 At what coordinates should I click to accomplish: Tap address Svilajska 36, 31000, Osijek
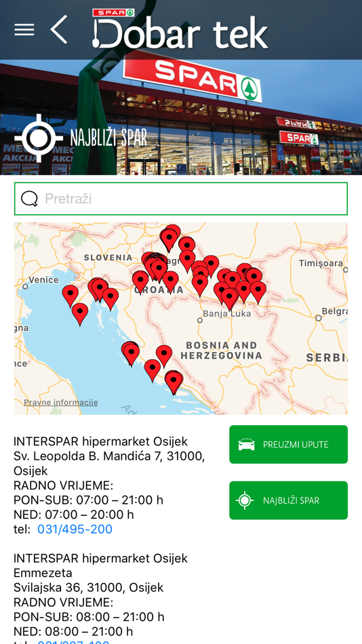[88, 587]
